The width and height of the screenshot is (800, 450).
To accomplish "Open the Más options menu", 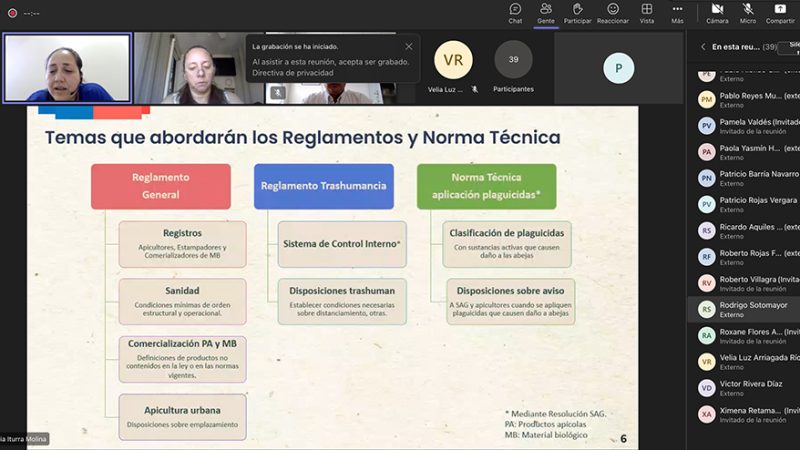I will pos(677,13).
